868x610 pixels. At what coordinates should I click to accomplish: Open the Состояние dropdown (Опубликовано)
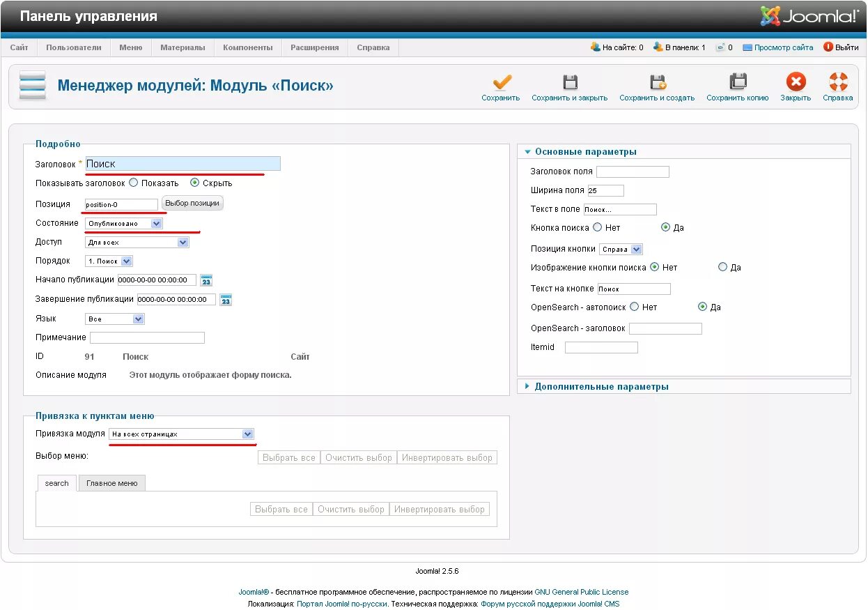[124, 224]
